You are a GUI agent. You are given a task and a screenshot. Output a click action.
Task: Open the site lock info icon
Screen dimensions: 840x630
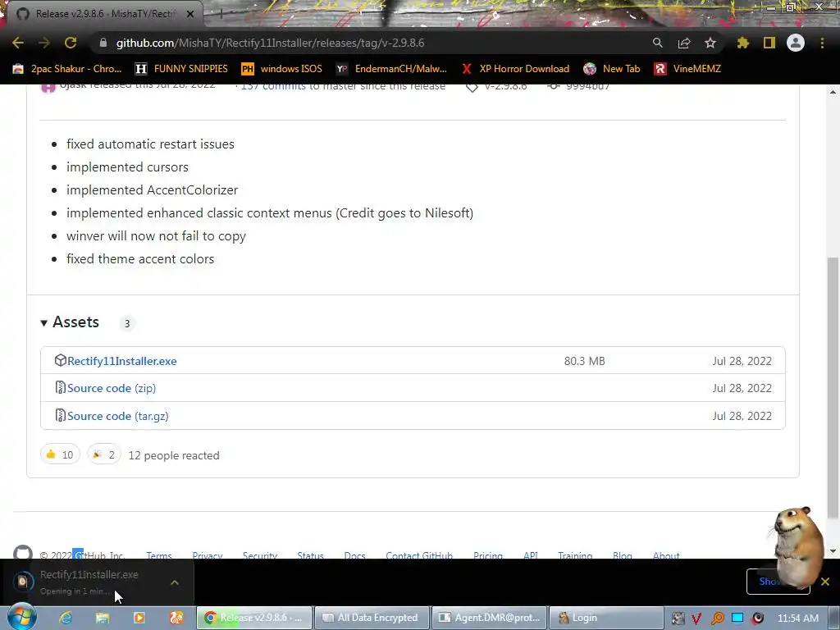(103, 43)
